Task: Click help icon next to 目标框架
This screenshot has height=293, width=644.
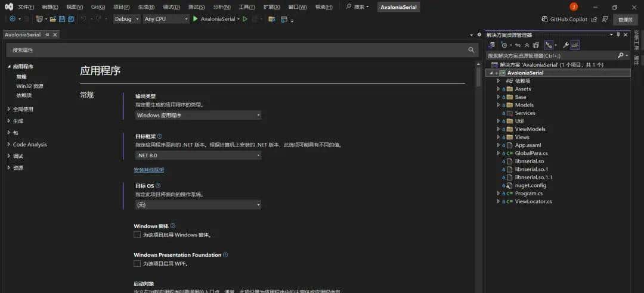Action: tap(160, 136)
